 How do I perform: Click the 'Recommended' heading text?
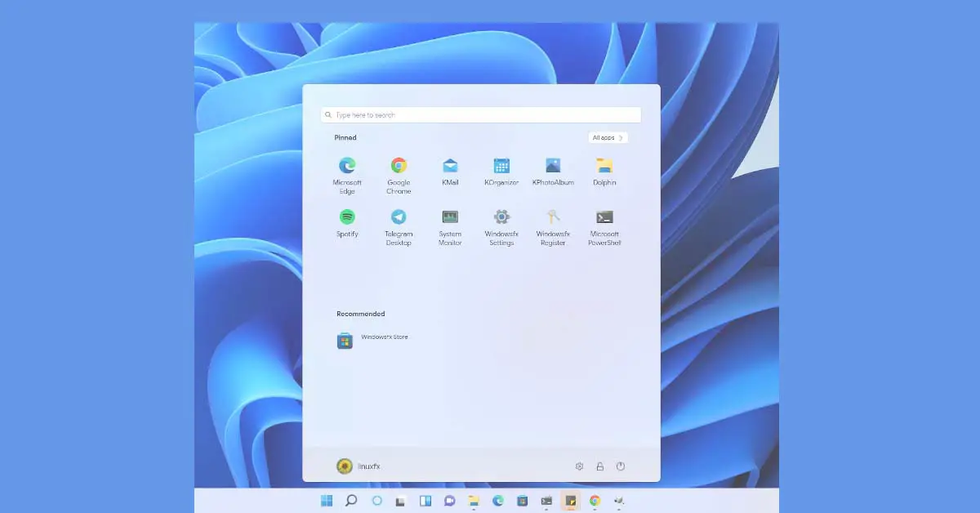(x=360, y=314)
